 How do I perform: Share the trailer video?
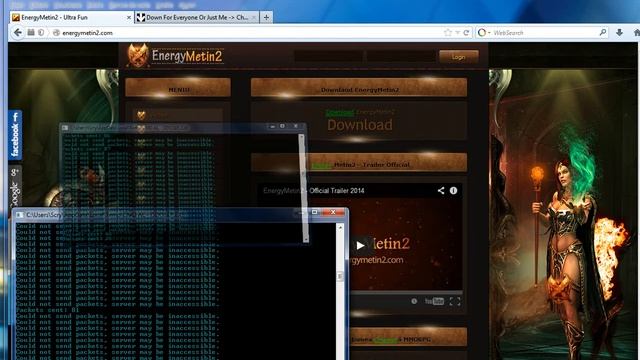coord(441,191)
